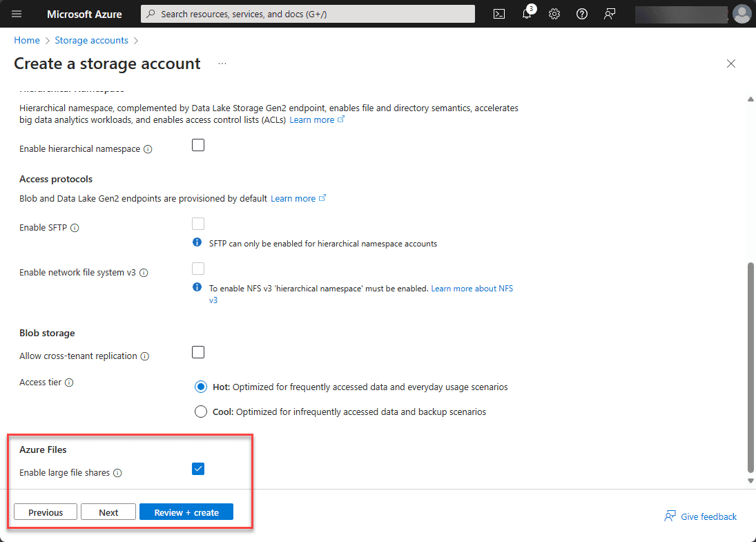The width and height of the screenshot is (756, 542).
Task: Enable the hierarchical namespace checkbox
Action: [x=198, y=145]
